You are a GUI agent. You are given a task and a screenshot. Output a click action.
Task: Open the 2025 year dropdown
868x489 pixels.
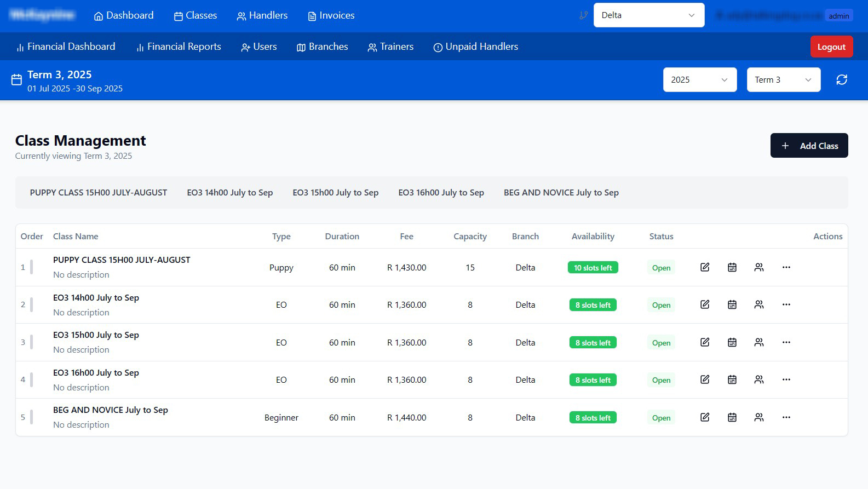700,80
